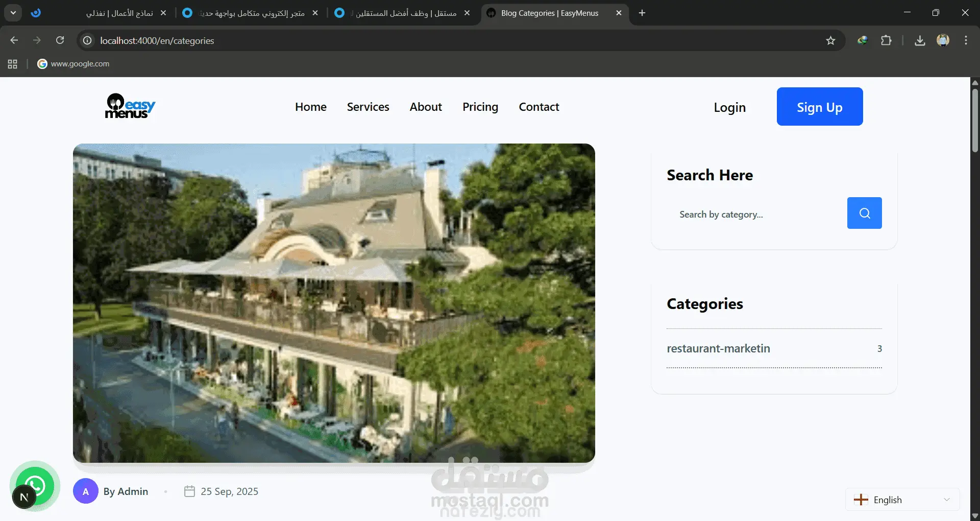Viewport: 980px width, 521px height.
Task: View site information icon in address bar
Action: 87,40
